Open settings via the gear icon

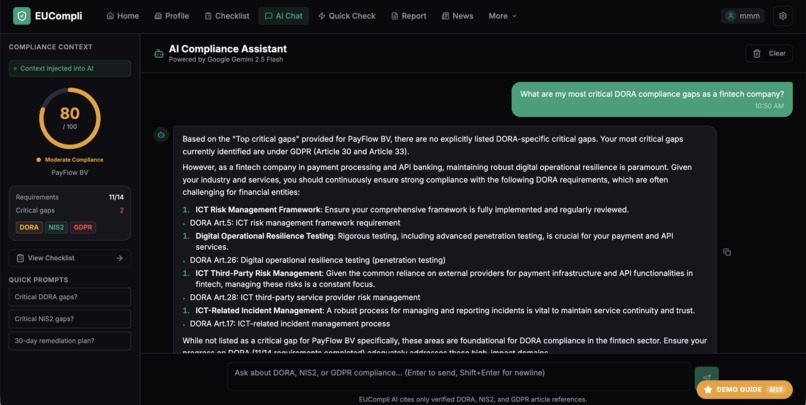tap(782, 16)
